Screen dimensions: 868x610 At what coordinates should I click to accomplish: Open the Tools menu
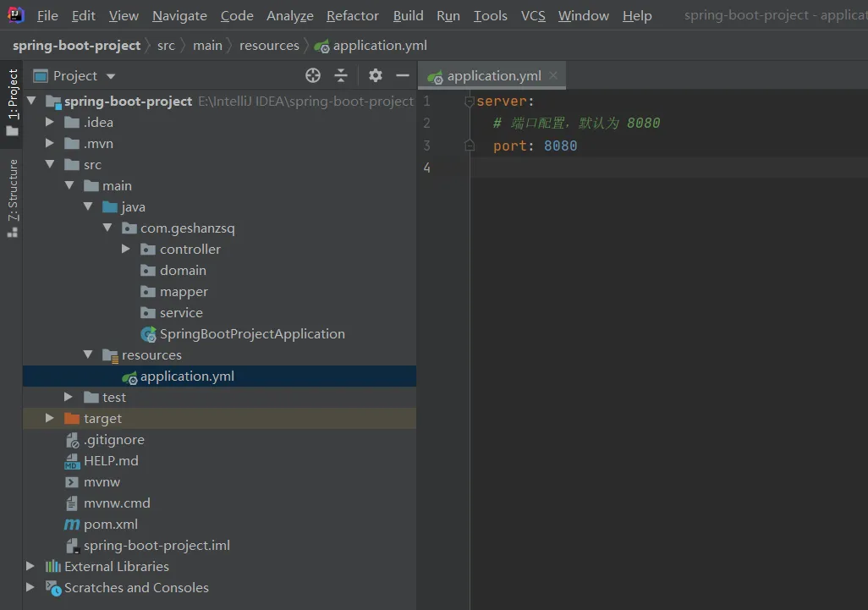(x=491, y=16)
